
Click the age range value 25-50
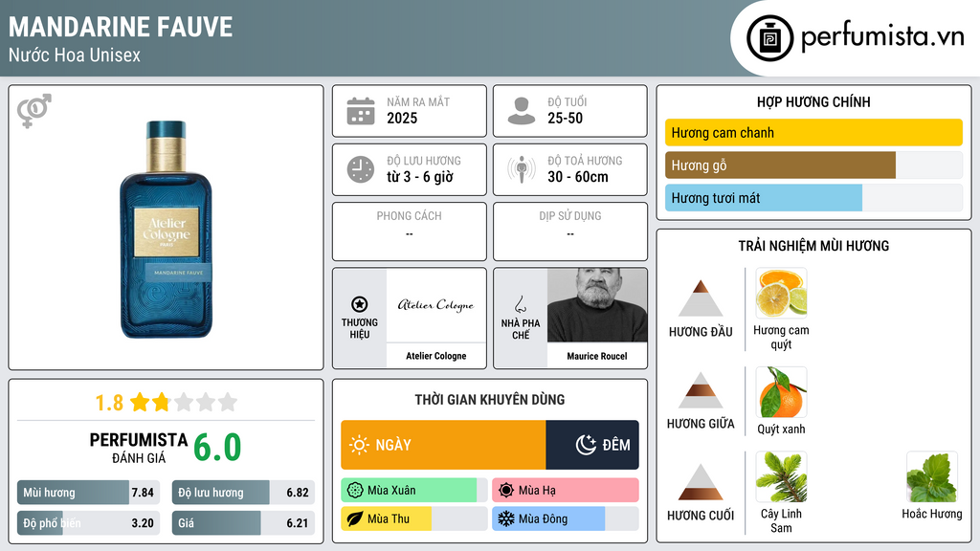coord(565,118)
